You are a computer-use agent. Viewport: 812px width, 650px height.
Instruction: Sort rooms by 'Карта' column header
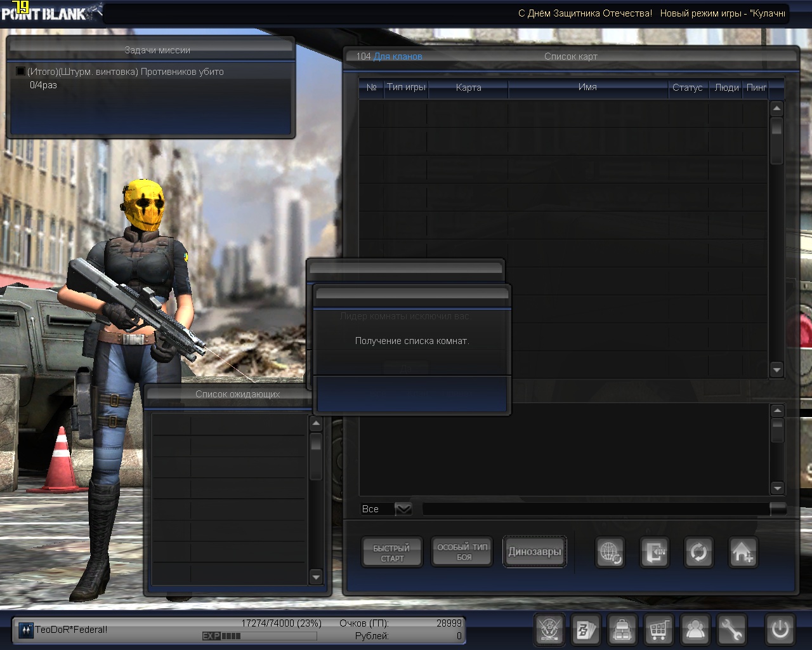tap(468, 88)
